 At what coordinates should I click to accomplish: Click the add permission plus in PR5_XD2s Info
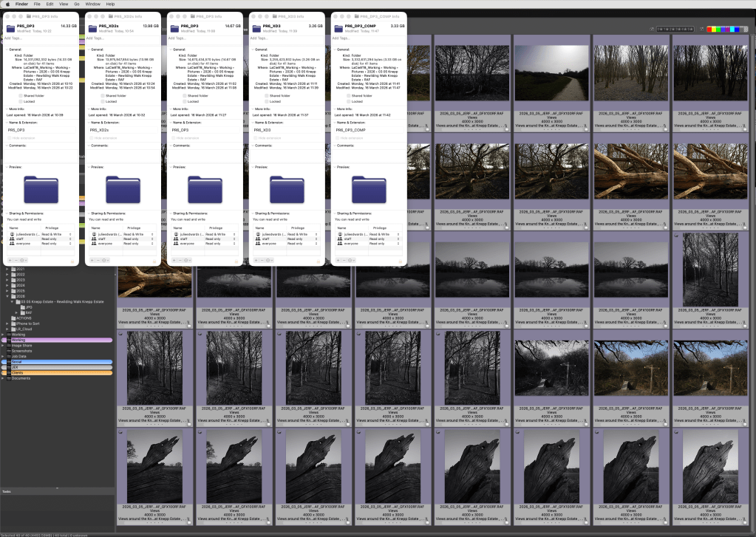92,260
